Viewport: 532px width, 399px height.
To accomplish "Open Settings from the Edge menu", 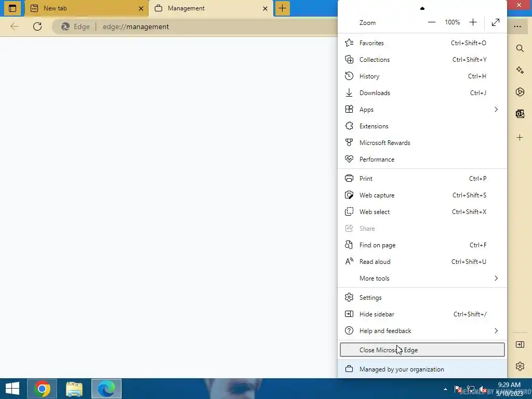I will point(422,298).
